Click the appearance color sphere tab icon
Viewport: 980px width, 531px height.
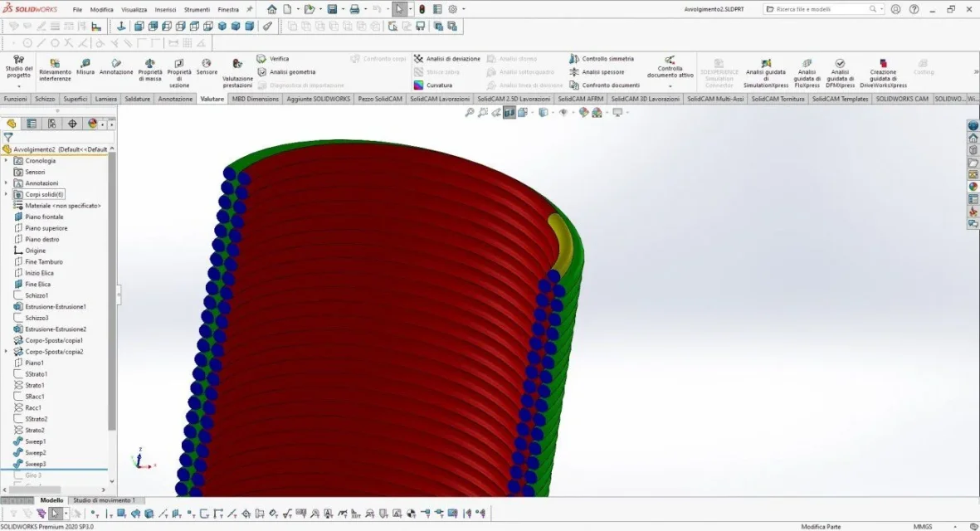92,124
